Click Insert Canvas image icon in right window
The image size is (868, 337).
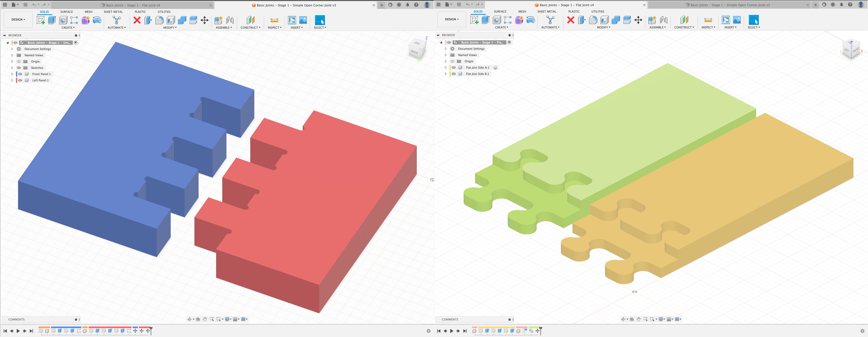click(737, 20)
